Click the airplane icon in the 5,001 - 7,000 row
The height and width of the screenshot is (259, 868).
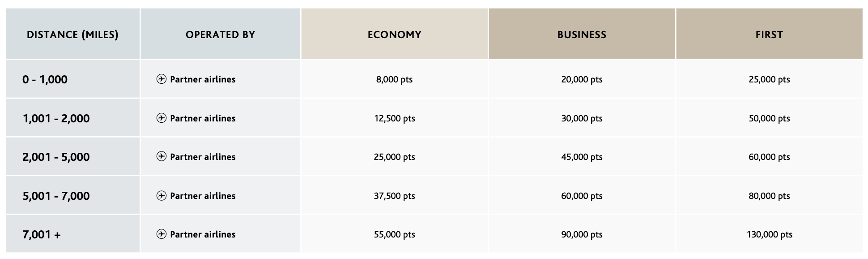click(x=162, y=196)
